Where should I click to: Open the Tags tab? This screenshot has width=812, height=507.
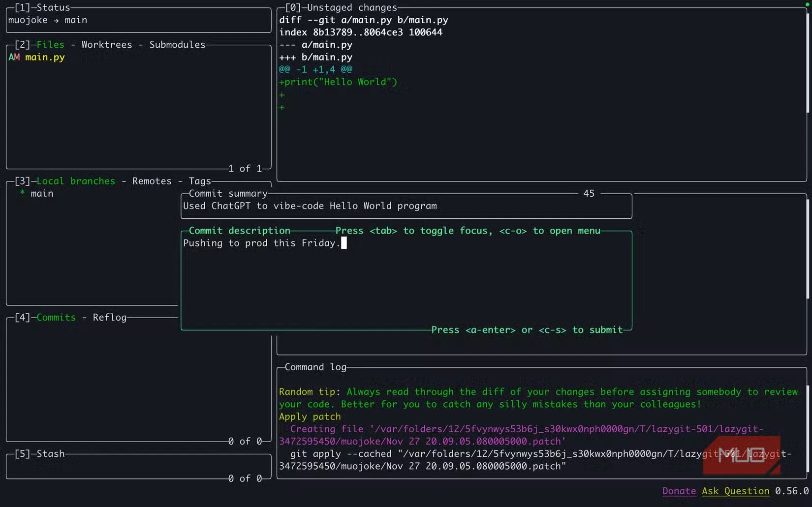point(199,181)
